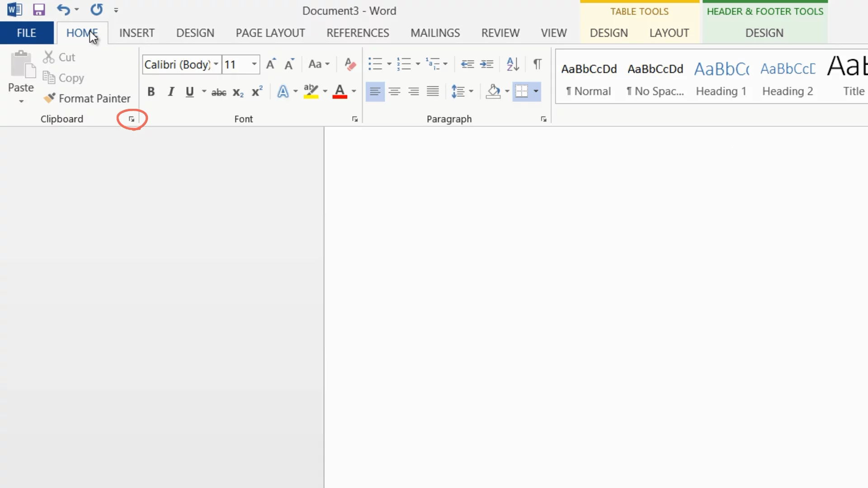
Task: Toggle Italic formatting
Action: click(171, 92)
